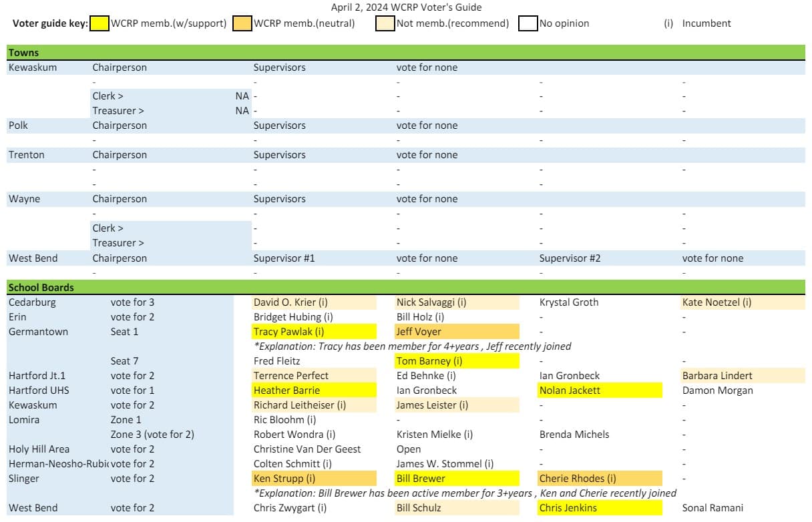This screenshot has height=522, width=812.
Task: Click candidate 'Barbara Lindert'
Action: (743, 375)
